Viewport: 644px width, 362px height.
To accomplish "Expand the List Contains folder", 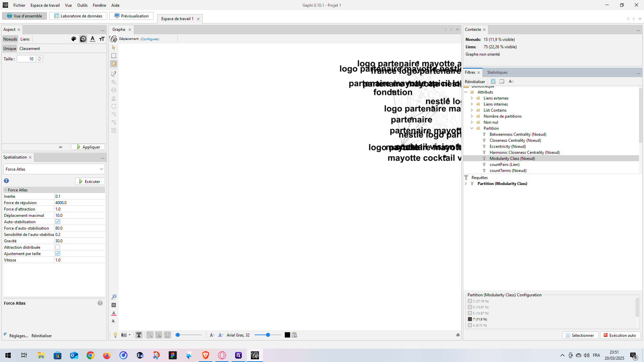I will 472,110.
